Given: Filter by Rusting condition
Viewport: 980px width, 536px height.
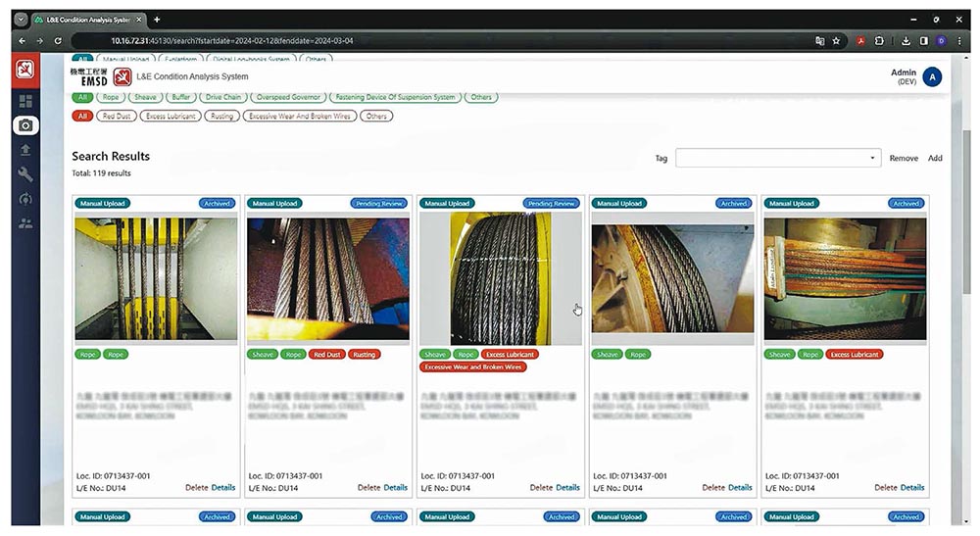Looking at the screenshot, I should click(221, 117).
